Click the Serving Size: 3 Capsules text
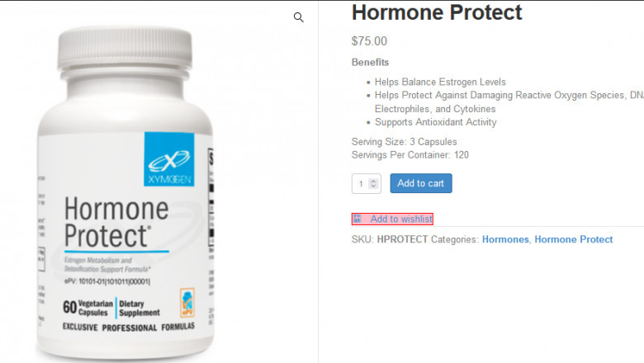This screenshot has width=644, height=363. coord(404,142)
